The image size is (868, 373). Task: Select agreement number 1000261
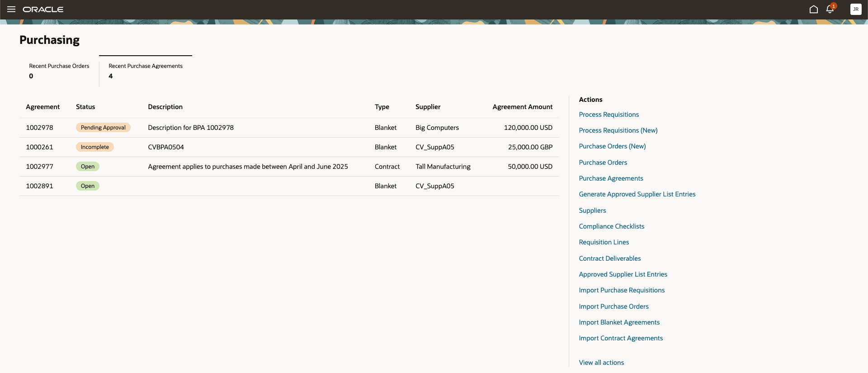pyautogui.click(x=39, y=147)
